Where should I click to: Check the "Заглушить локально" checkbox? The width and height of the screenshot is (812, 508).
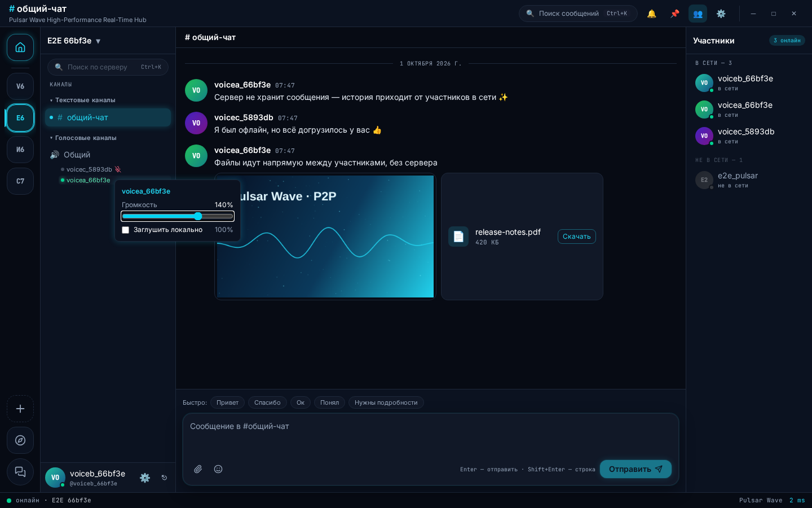[126, 230]
